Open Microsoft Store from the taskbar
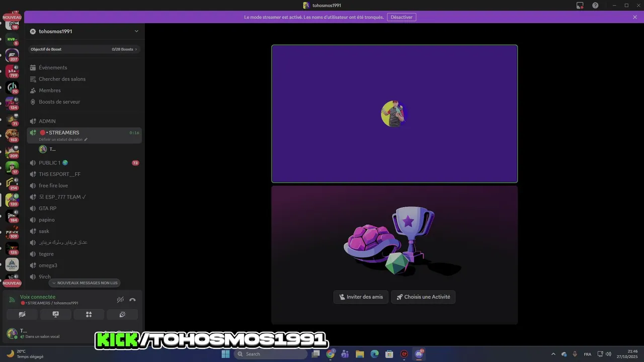Screen dimensions: 644x362 pyautogui.click(x=389, y=354)
